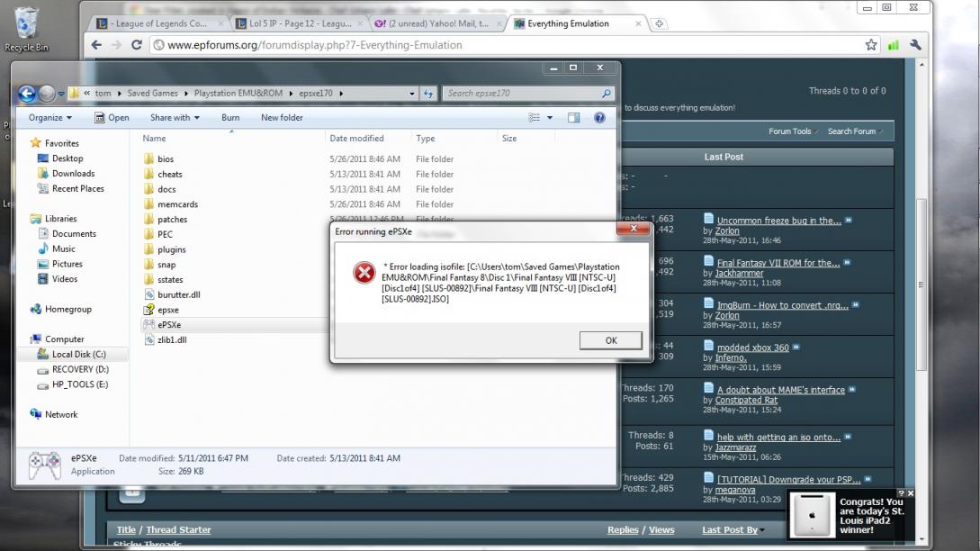Select the zlib1.dll file icon

pos(148,339)
